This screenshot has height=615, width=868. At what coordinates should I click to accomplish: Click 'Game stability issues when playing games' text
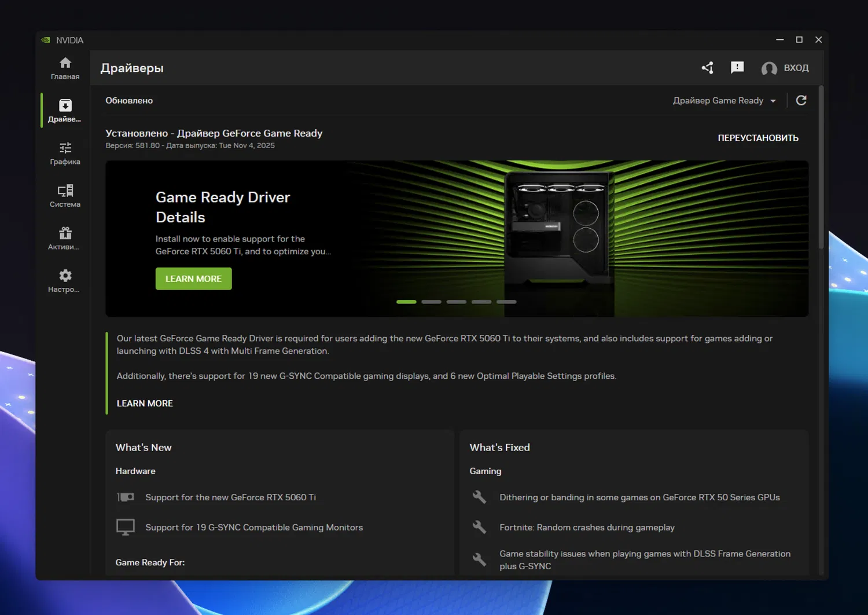(x=645, y=559)
